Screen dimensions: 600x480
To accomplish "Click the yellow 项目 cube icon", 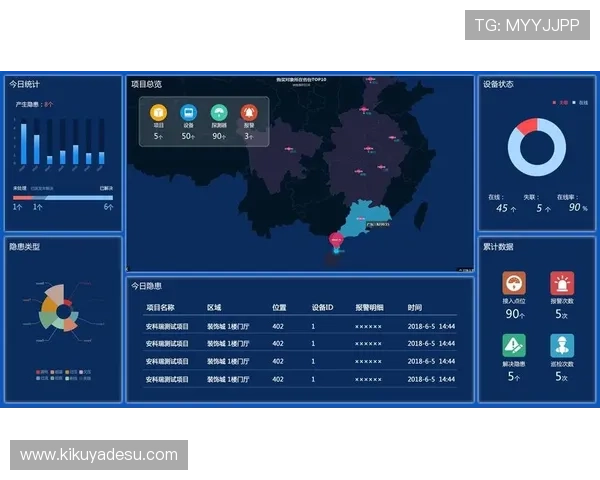I will (158, 113).
